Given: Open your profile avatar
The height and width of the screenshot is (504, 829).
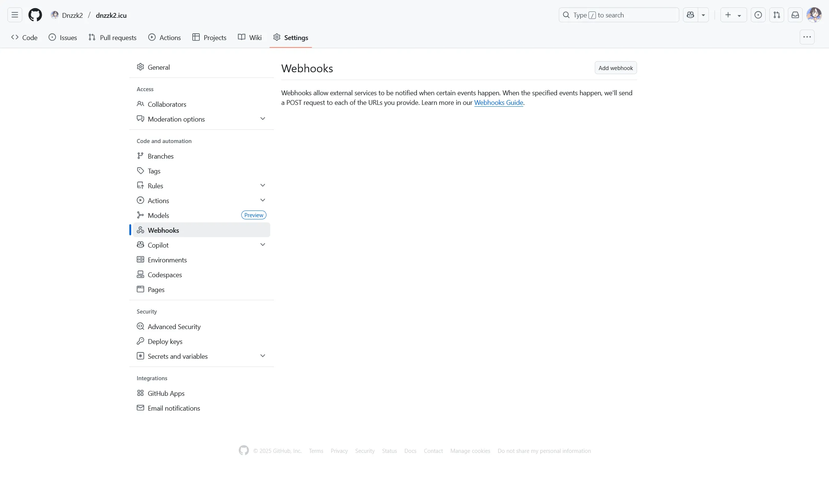Looking at the screenshot, I should [x=814, y=15].
